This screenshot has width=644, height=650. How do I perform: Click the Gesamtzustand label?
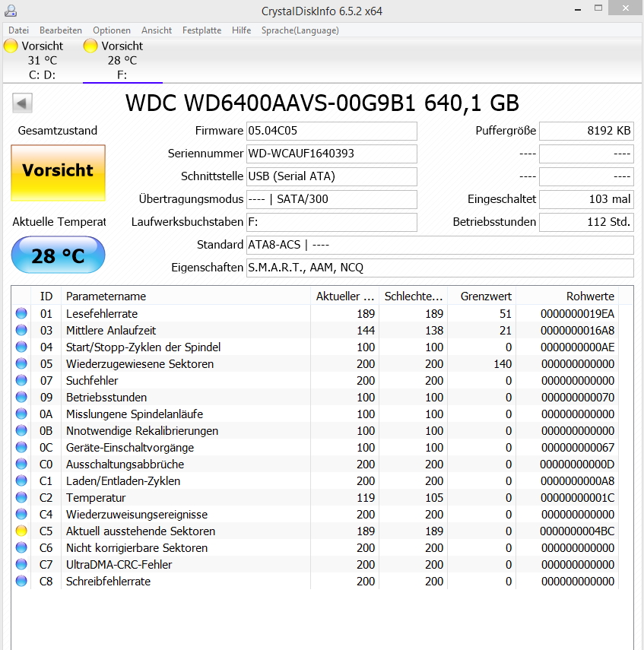pyautogui.click(x=58, y=131)
